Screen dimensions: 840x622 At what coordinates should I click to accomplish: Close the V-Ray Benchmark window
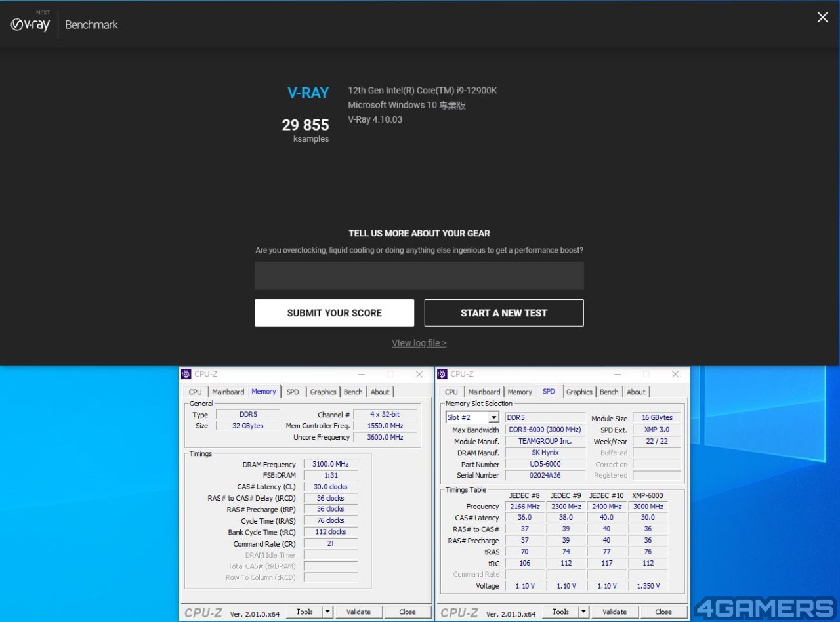tap(822, 17)
